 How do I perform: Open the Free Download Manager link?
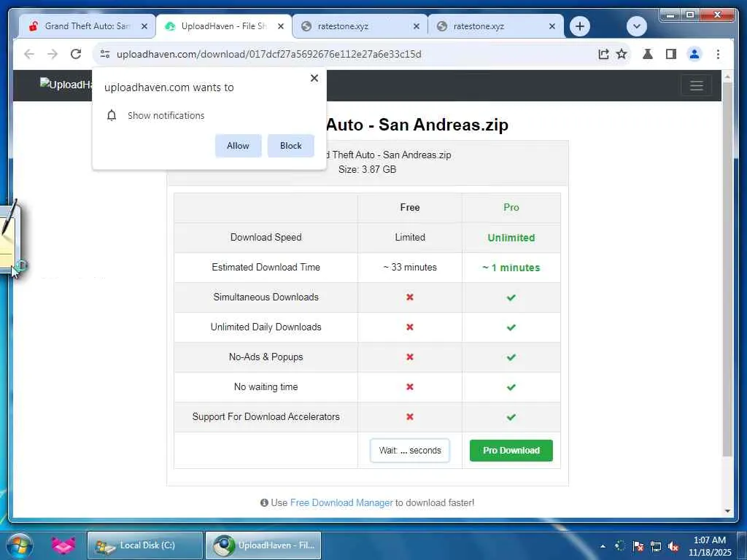tap(341, 503)
